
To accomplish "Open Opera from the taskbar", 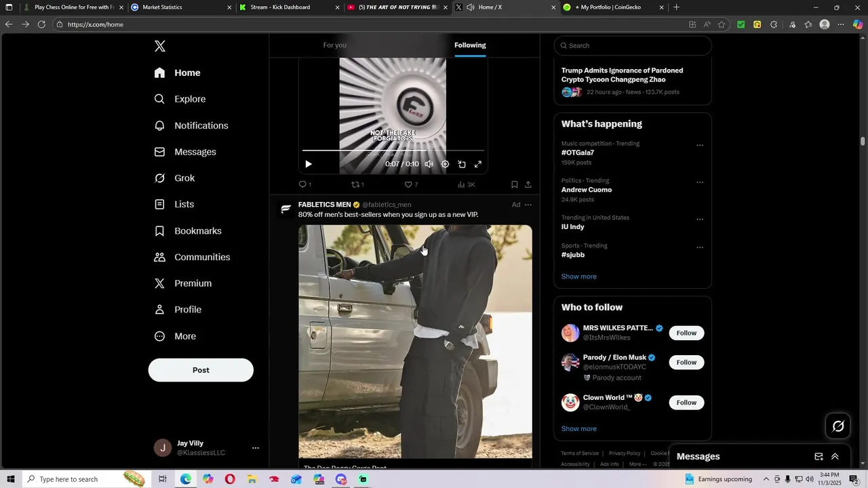I will [x=230, y=479].
